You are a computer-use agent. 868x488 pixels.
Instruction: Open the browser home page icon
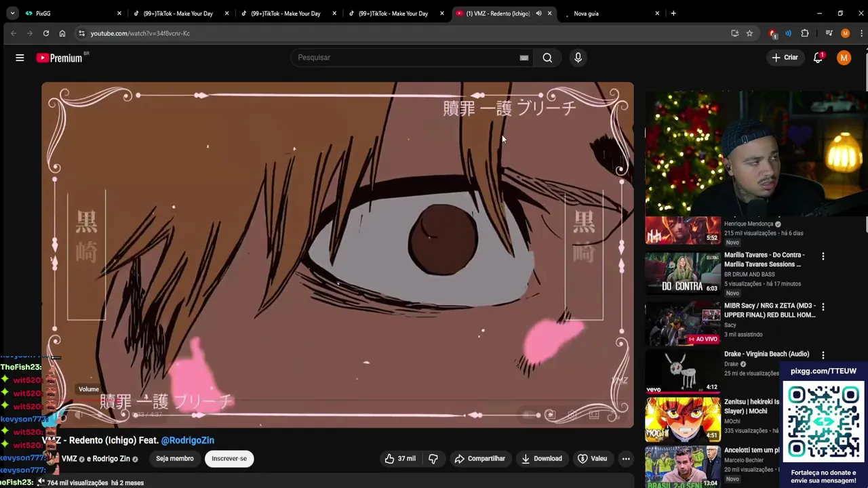pyautogui.click(x=62, y=33)
